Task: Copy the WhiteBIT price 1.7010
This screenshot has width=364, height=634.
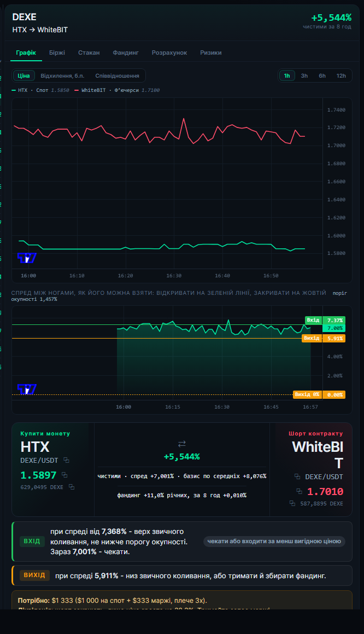Action: [300, 491]
